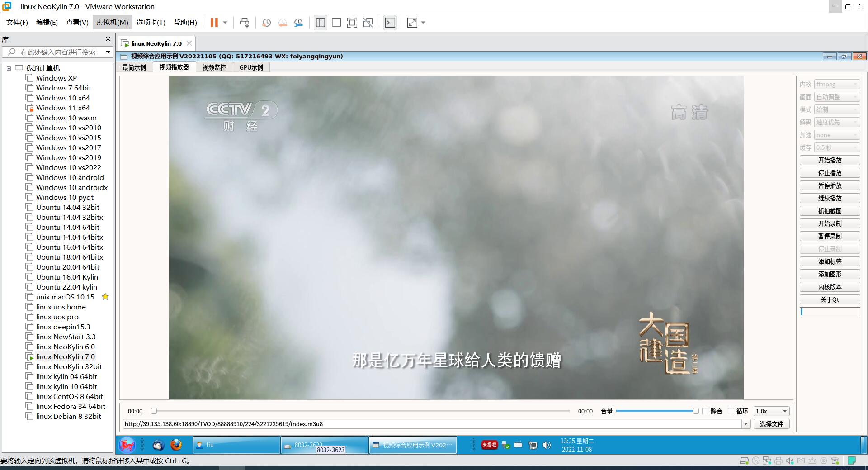Click the guest keyboard tray icon
This screenshot has width=868, height=470.
tap(519, 445)
